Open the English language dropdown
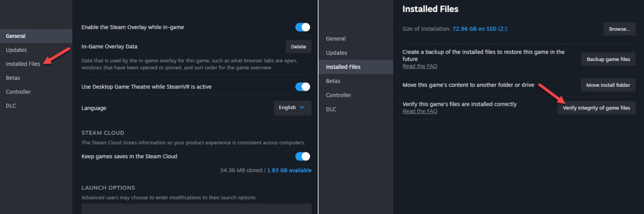The image size is (644, 214). click(x=293, y=108)
